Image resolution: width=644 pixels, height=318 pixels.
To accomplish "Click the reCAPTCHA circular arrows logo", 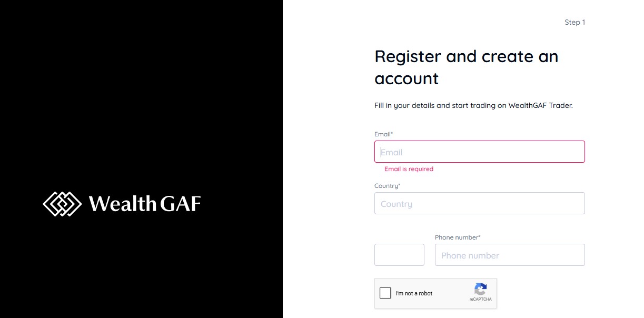I will pos(480,289).
